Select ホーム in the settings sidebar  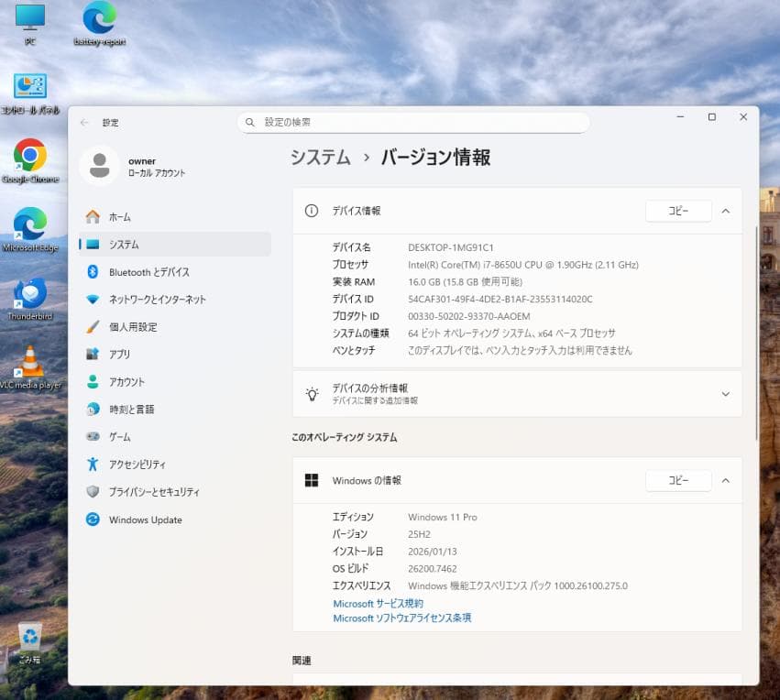pos(175,217)
